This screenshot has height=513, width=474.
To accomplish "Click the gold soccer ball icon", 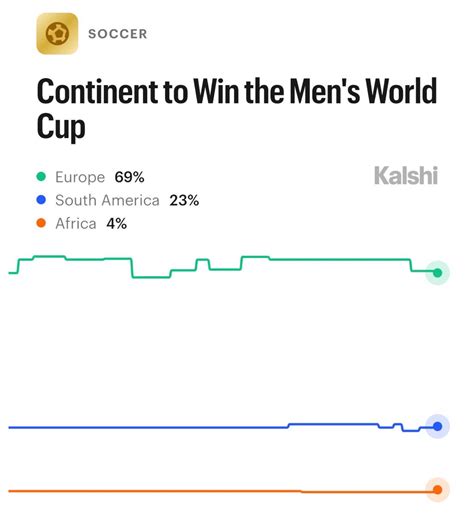I will point(57,33).
